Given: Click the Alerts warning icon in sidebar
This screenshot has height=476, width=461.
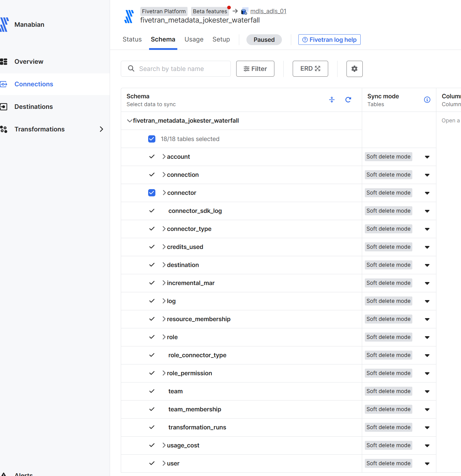Looking at the screenshot, I should tap(4, 474).
